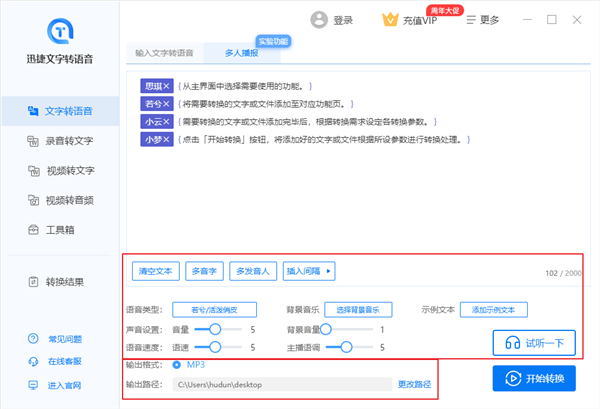Click the 102 / 2000 character counter

point(563,273)
